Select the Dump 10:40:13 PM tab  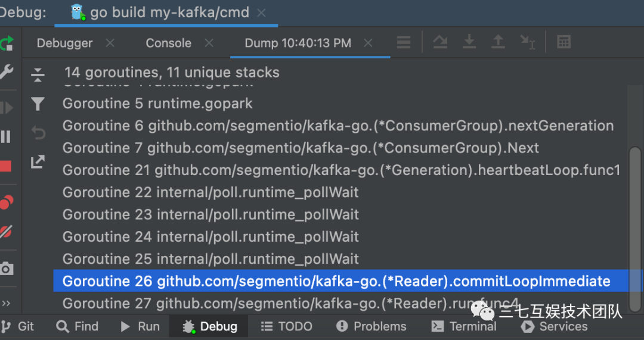(298, 43)
